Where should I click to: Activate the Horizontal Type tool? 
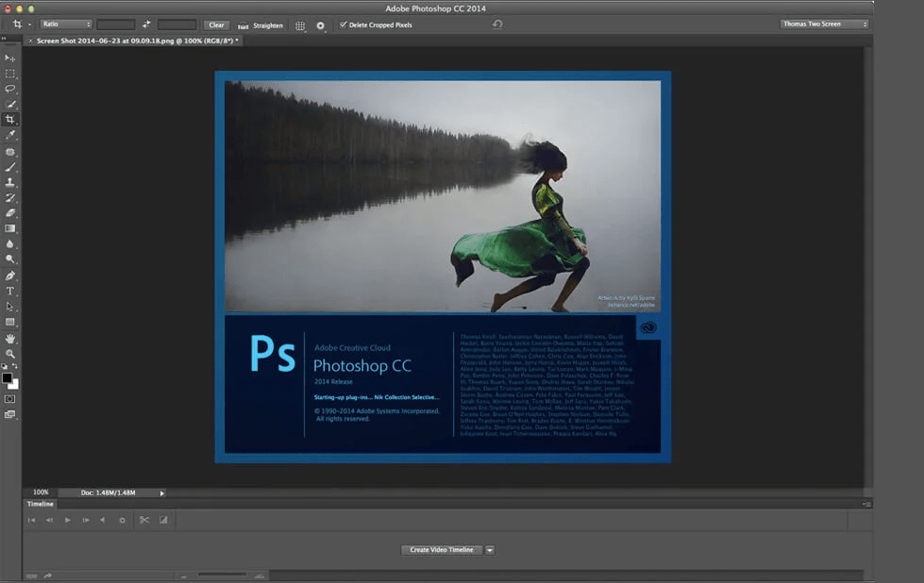pos(10,291)
